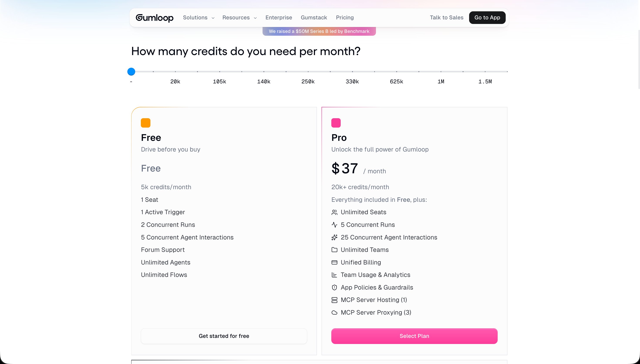Click the blue credits slider handle
This screenshot has width=640, height=364.
point(131,72)
